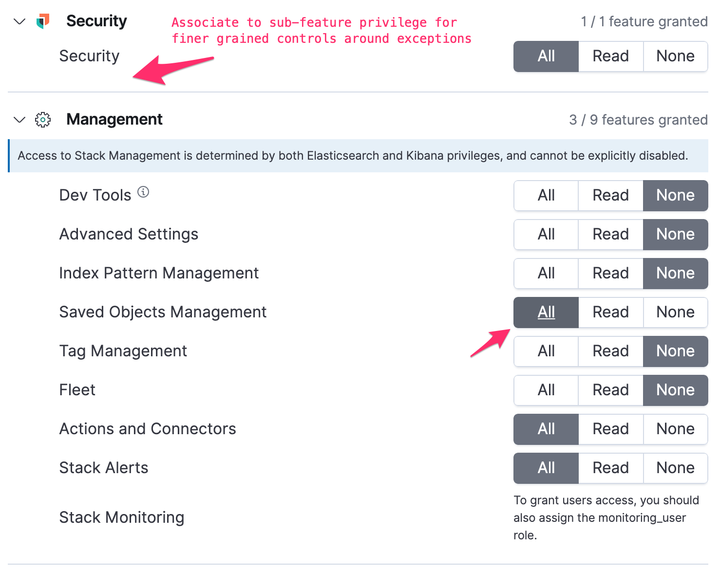Select All for Fleet
This screenshot has height=588, width=720.
546,390
